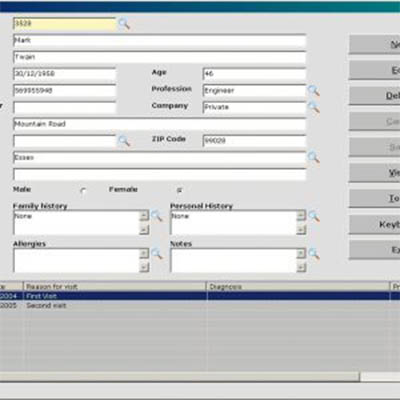Viewport: 400px width, 400px height.
Task: Open the Personal History lookup magnifier
Action: [314, 216]
